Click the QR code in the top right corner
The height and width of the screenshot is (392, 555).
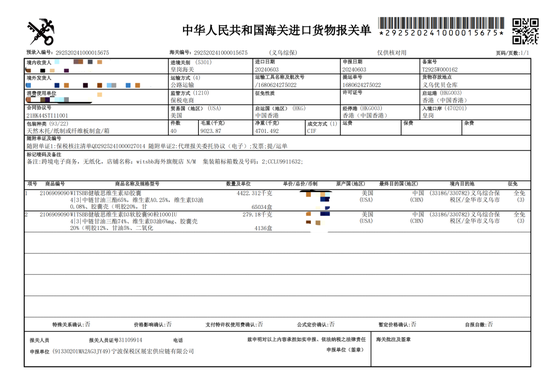point(525,31)
